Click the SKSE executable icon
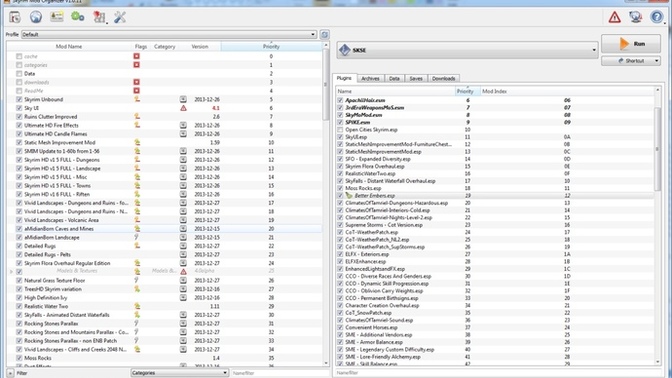Image resolution: width=672 pixels, height=378 pixels. coord(345,50)
